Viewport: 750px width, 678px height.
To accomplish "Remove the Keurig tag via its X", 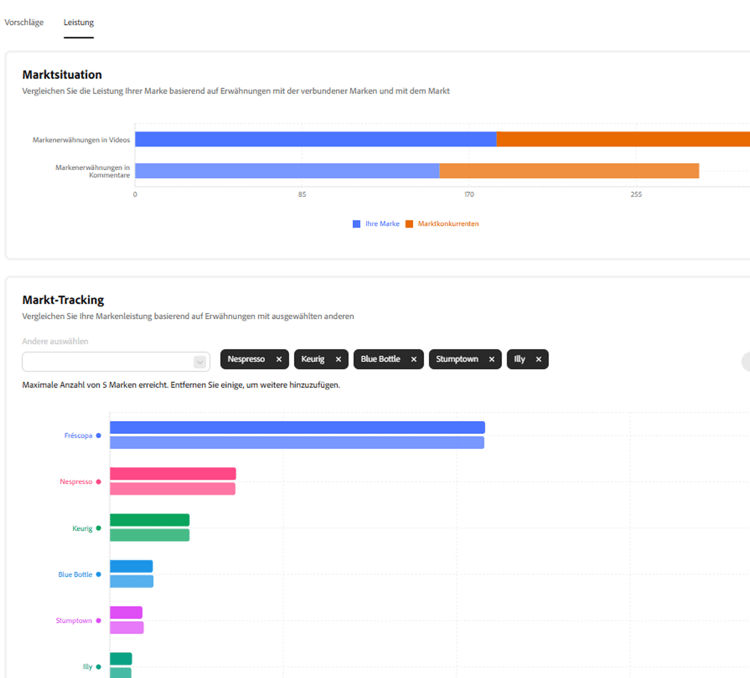I will pyautogui.click(x=338, y=359).
